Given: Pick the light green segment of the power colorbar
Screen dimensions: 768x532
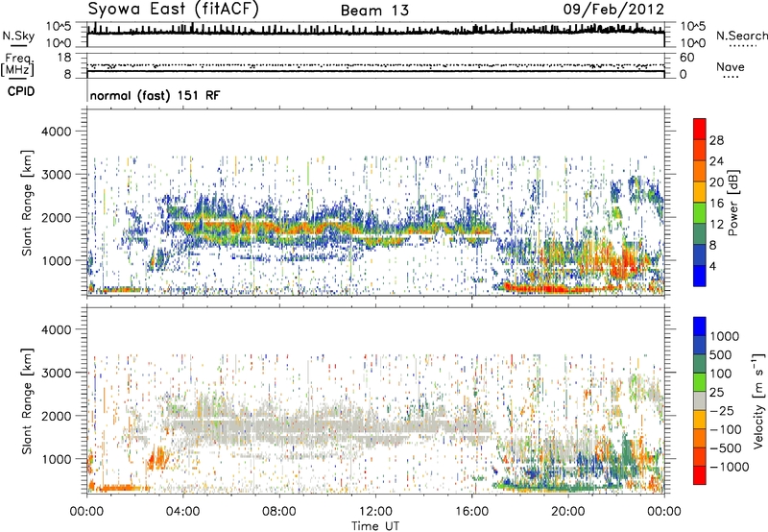Looking at the screenshot, I should click(x=700, y=213).
